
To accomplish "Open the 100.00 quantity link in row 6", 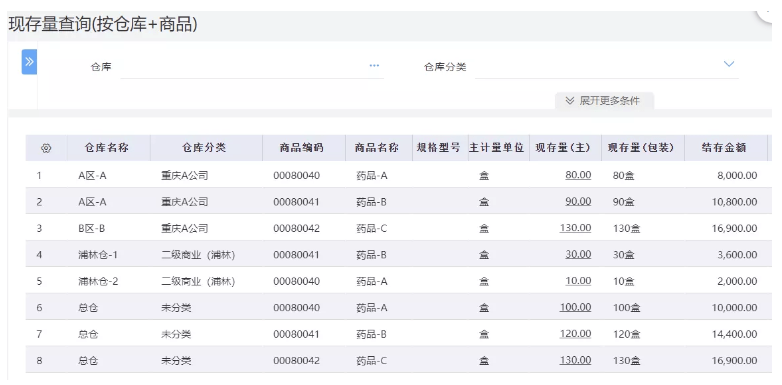I will tap(576, 307).
